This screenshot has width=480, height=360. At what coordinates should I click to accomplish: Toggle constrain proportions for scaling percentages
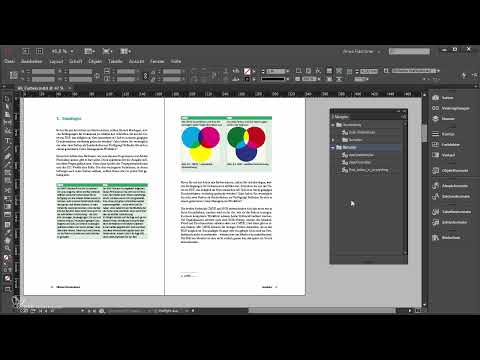point(145,76)
